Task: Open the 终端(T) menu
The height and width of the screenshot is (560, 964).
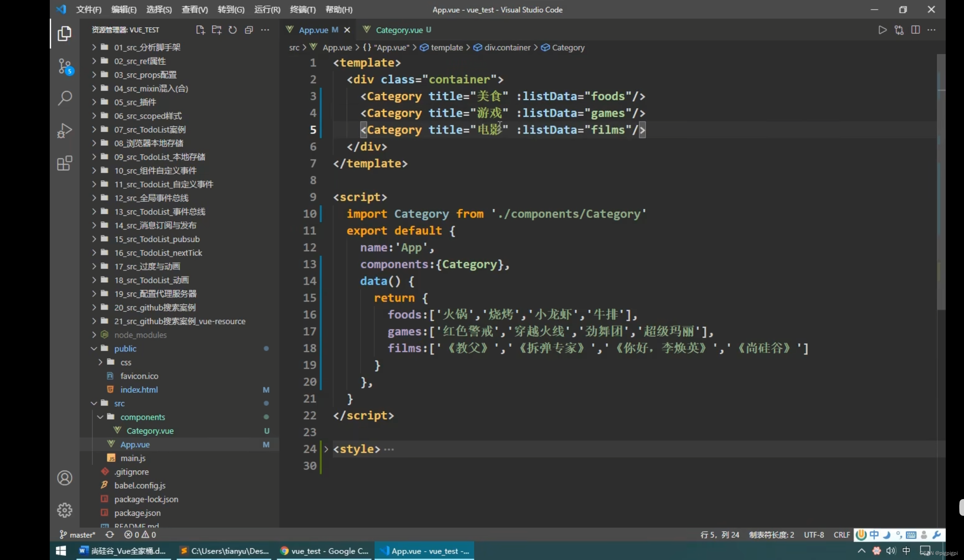Action: [303, 9]
